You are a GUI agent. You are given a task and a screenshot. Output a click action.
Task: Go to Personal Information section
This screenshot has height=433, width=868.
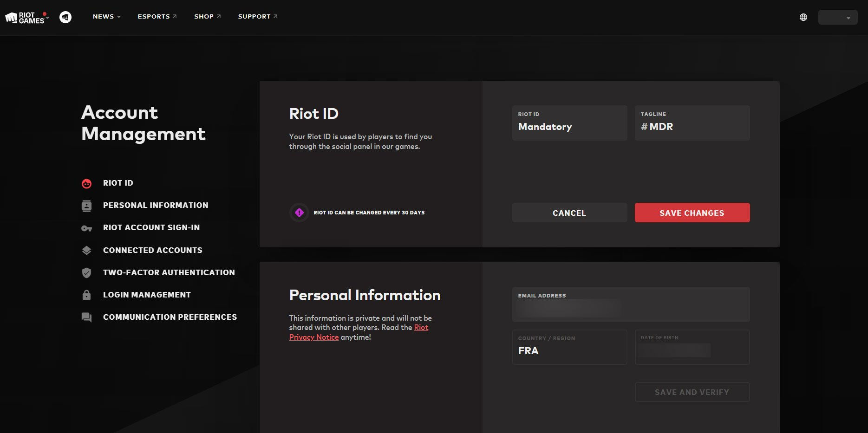coord(156,205)
